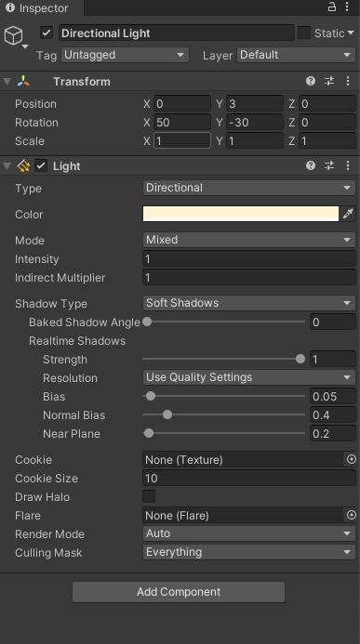Open Cookie texture object picker circle
This screenshot has width=360, height=644.
pos(351,459)
